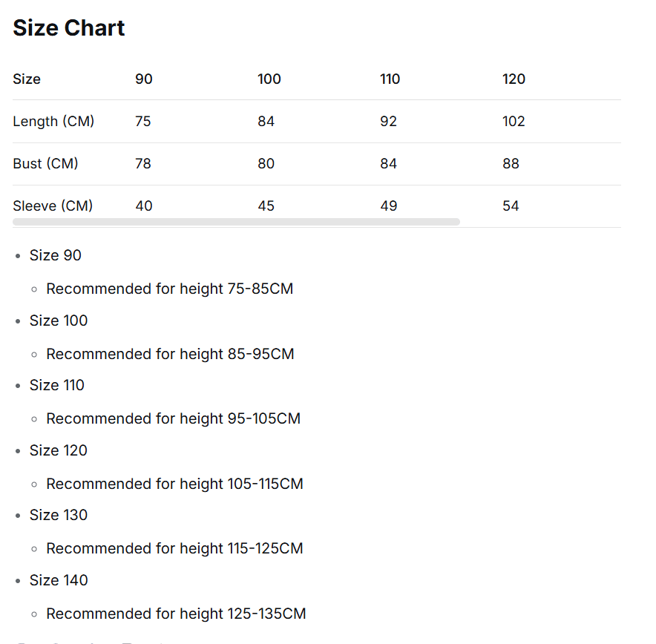
Task: Select the Bust (CM) row label
Action: coord(45,164)
